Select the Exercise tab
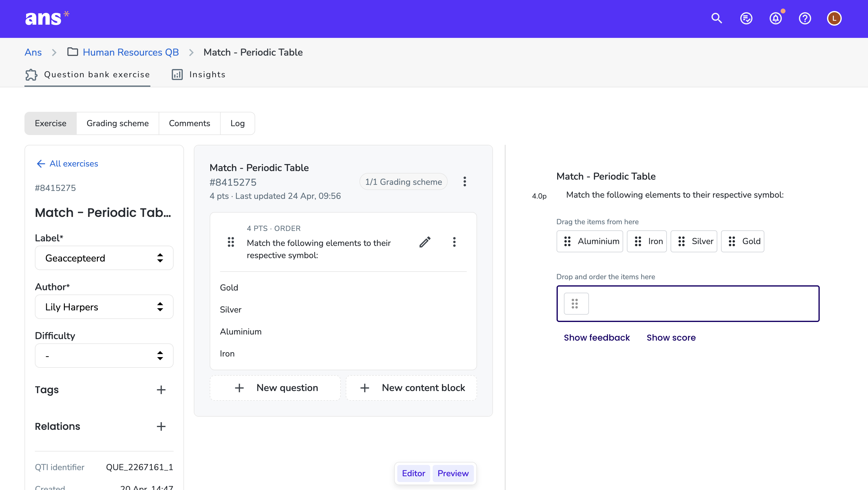868x490 pixels. click(x=50, y=124)
